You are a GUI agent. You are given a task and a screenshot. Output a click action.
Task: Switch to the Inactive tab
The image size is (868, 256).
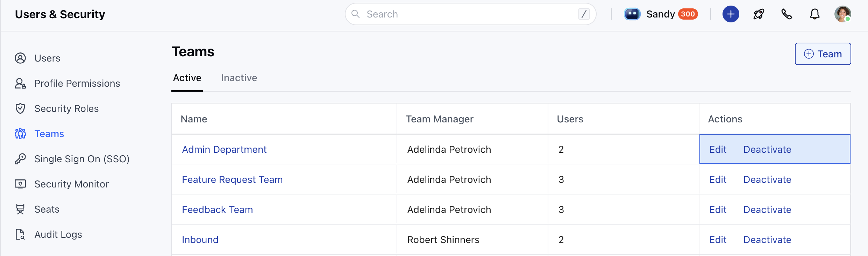pos(239,78)
